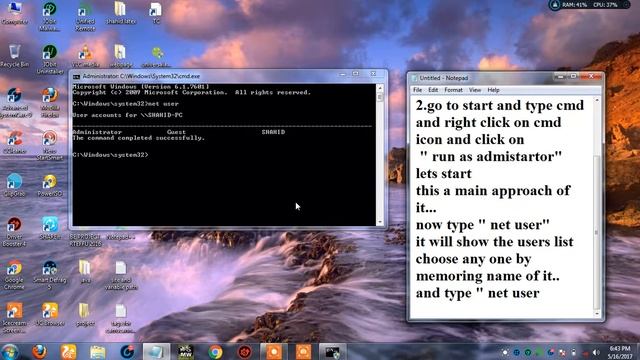This screenshot has width=640, height=360.
Task: Open Google Chrome from the taskbar
Action: 216,351
